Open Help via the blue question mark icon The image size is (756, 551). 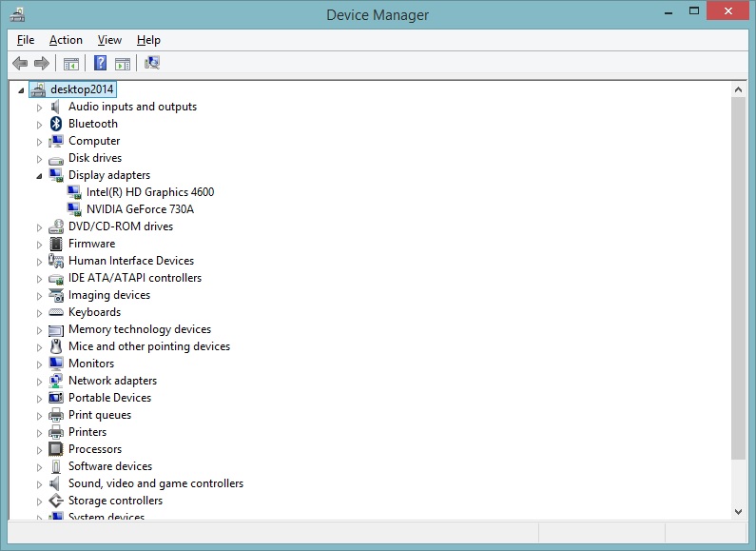100,64
